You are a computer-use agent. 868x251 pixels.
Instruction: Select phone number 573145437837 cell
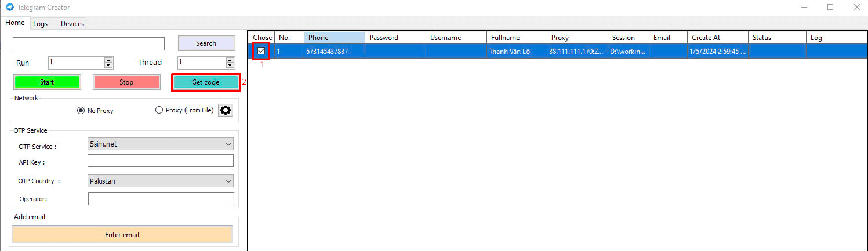pos(335,51)
